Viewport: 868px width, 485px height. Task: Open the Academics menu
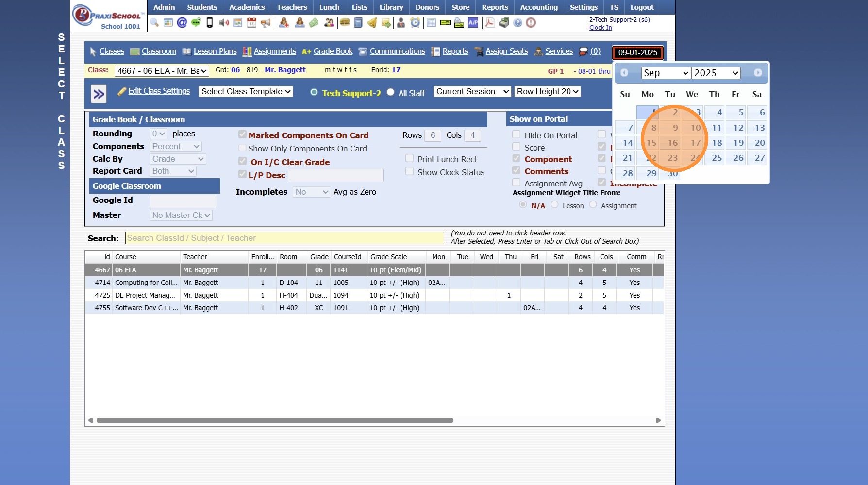pos(247,7)
